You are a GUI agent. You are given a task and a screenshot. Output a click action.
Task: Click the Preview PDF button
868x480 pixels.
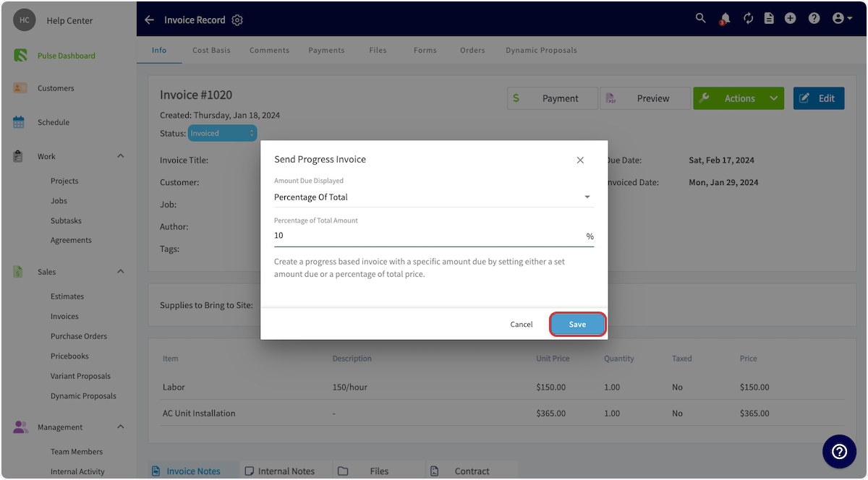point(645,98)
